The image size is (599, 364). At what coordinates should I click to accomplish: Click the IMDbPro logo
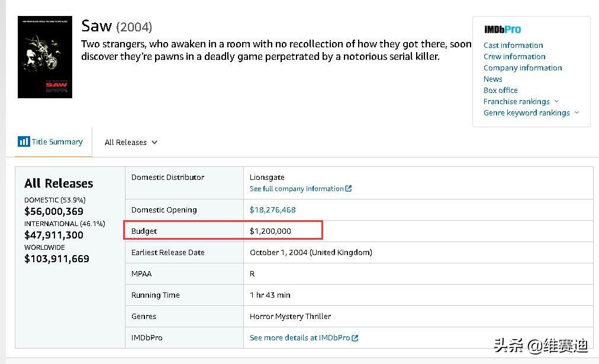coord(502,30)
